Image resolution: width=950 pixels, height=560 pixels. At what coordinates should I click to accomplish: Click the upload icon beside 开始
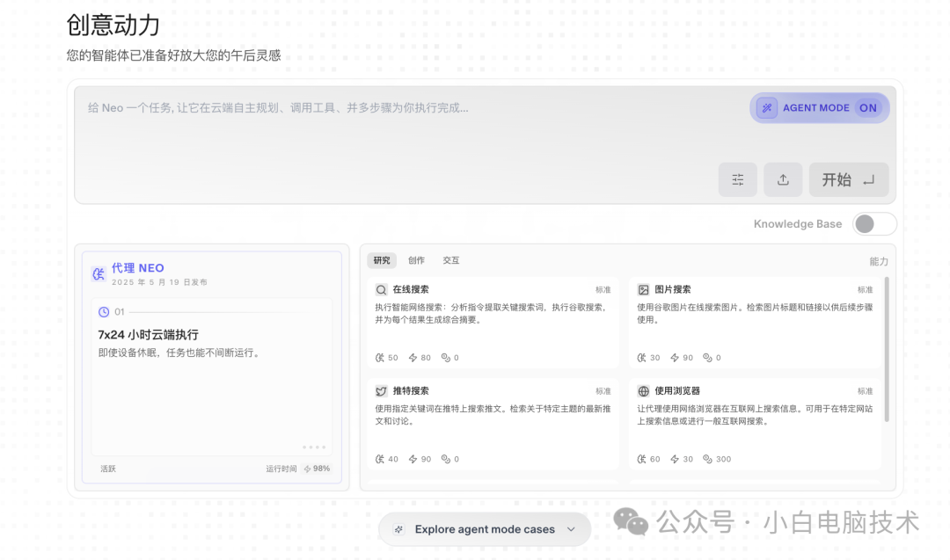coord(783,179)
